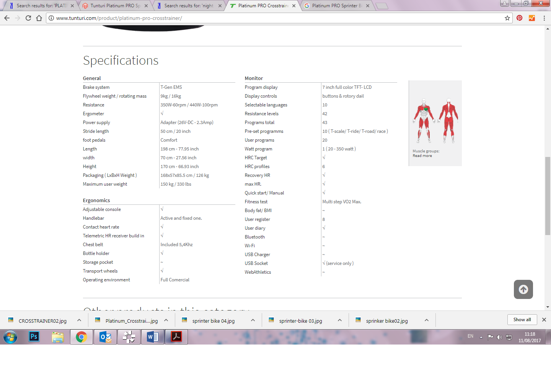Click the browser reload icon
This screenshot has width=551, height=392.
click(28, 18)
